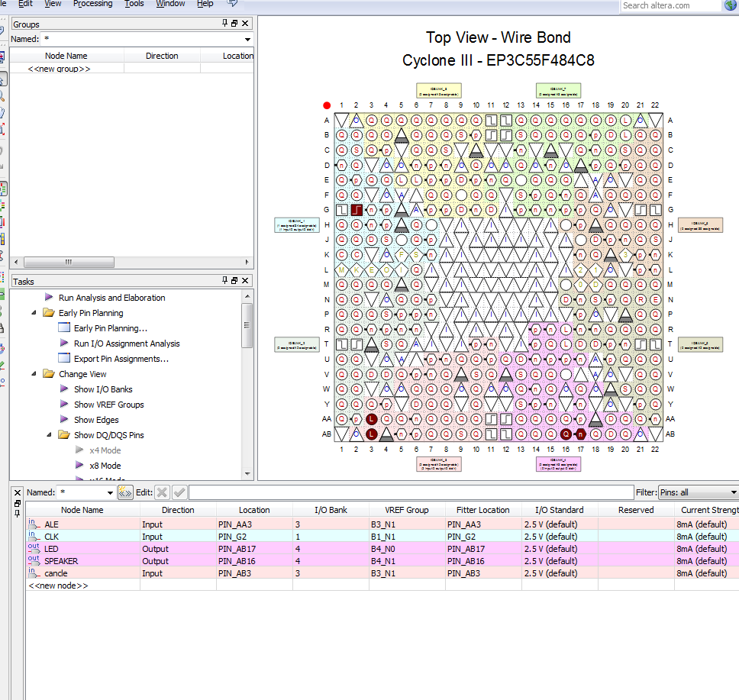Open the Help menu

click(205, 4)
